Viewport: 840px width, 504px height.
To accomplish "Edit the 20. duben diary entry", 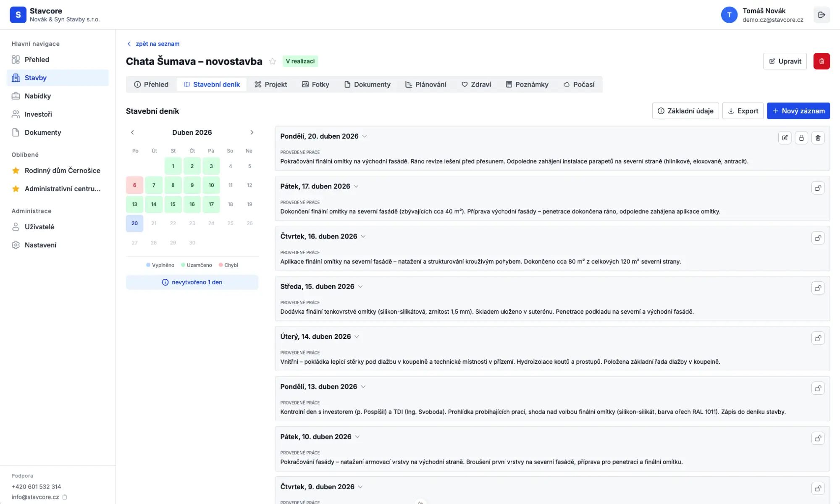I will pyautogui.click(x=785, y=138).
